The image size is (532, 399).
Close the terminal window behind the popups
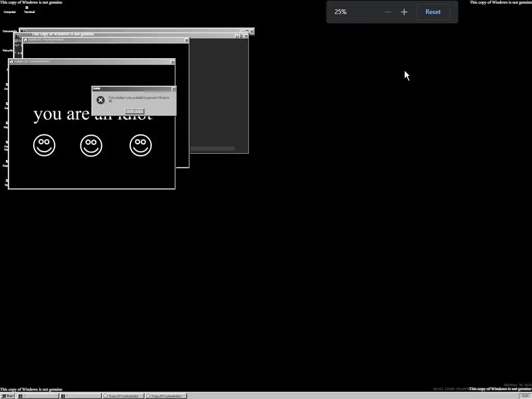pyautogui.click(x=246, y=36)
